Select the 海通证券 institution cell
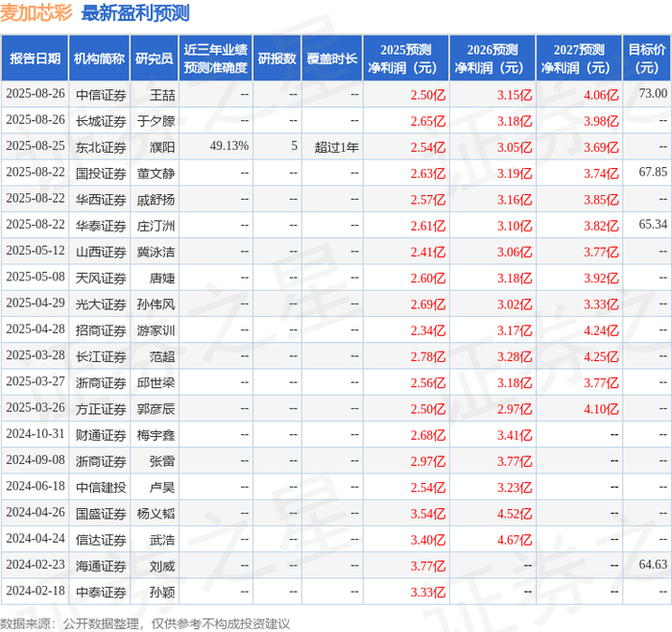Image resolution: width=672 pixels, height=632 pixels. tap(101, 566)
